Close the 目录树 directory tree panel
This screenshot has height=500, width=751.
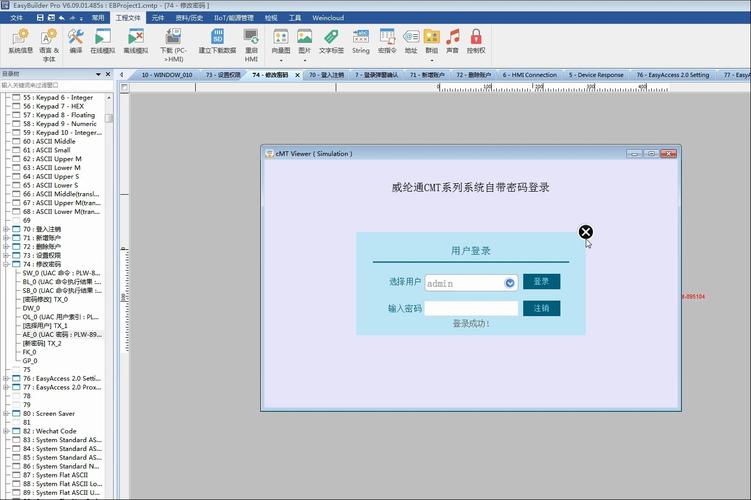(108, 74)
